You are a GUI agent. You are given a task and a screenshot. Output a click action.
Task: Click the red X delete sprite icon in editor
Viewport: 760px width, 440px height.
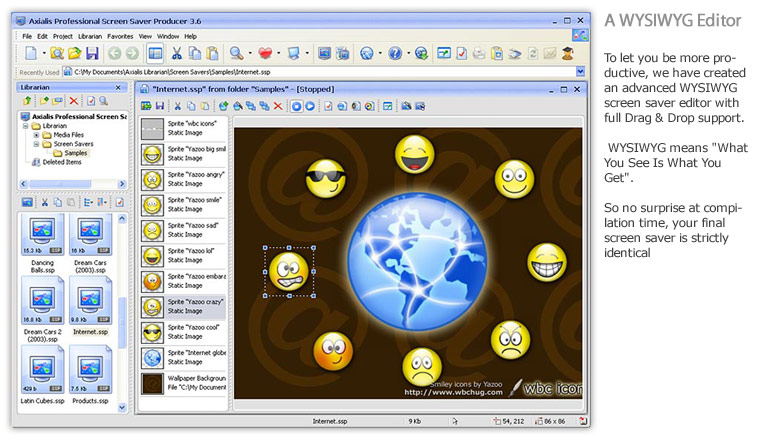click(x=278, y=106)
